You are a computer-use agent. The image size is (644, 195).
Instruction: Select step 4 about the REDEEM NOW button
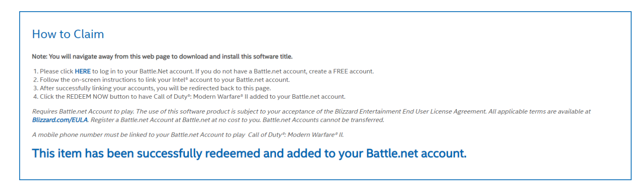189,97
